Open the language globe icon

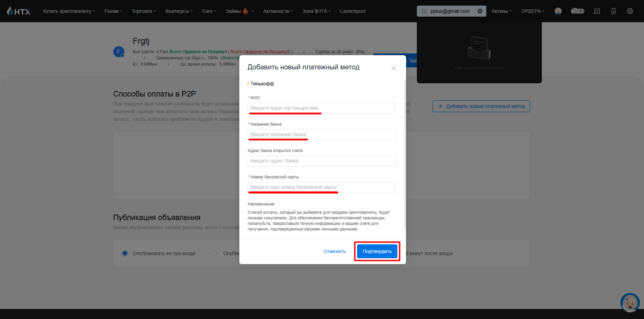[630, 11]
